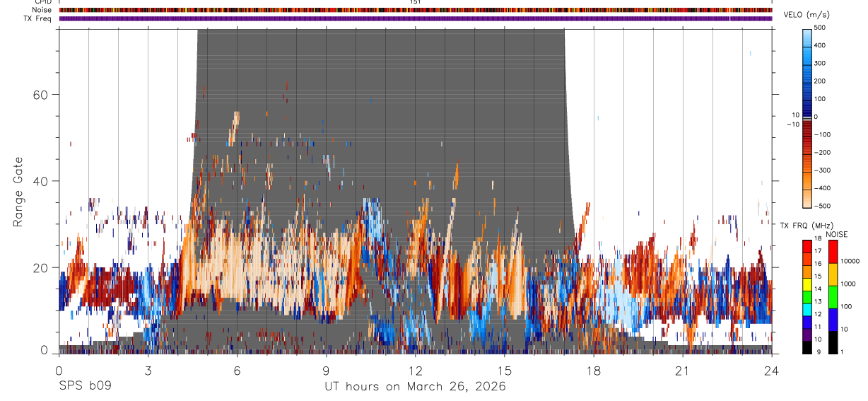868x401 pixels.
Task: Click the 12 label on TX FRQ scale
Action: (x=818, y=314)
